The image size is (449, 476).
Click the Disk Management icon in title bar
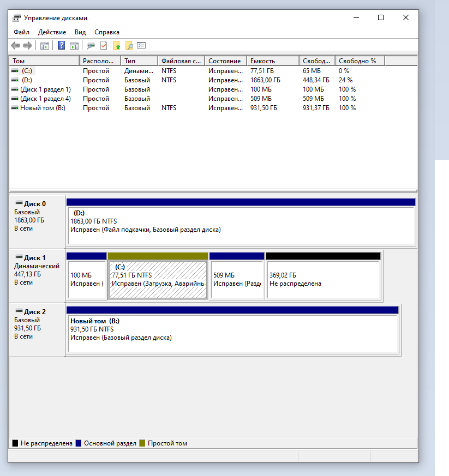(x=17, y=18)
